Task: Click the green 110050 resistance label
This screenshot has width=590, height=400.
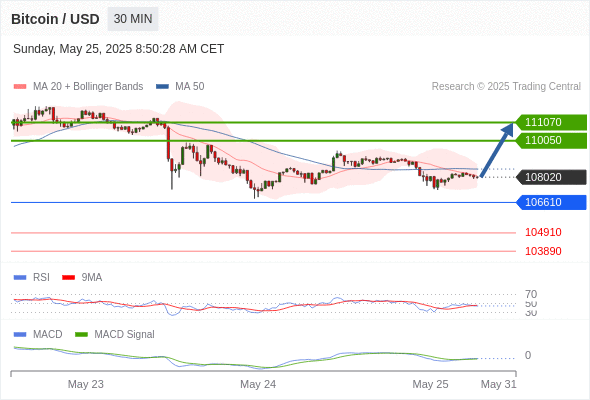Action: [551, 140]
